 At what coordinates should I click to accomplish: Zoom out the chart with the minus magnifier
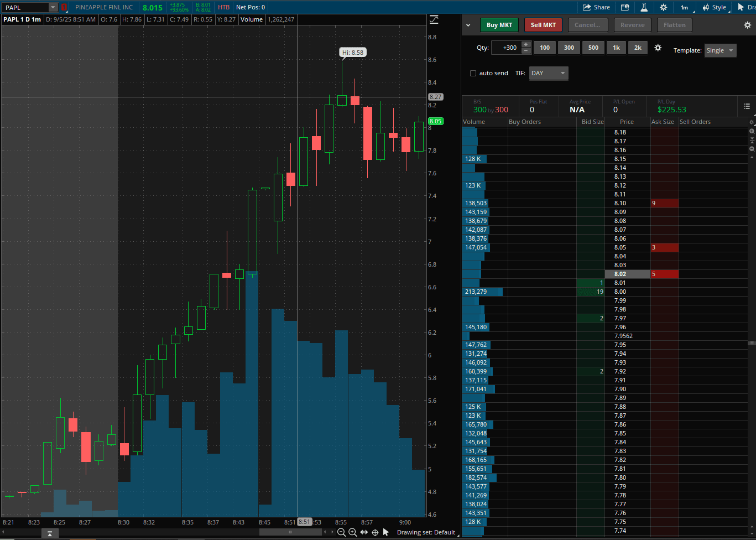341,532
